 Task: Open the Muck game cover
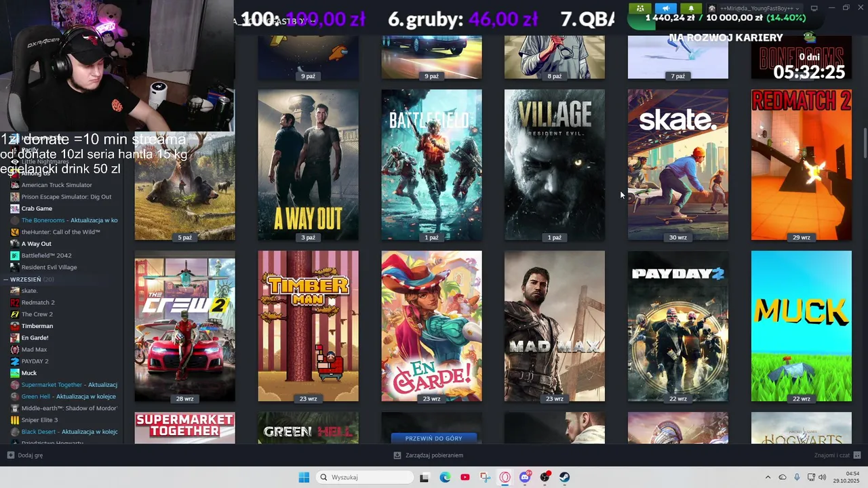[x=802, y=326]
